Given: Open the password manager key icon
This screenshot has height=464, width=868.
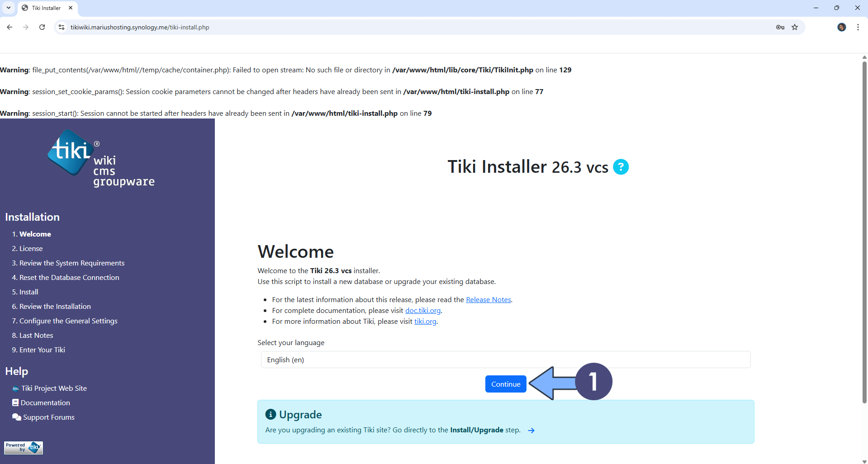Looking at the screenshot, I should tap(779, 27).
